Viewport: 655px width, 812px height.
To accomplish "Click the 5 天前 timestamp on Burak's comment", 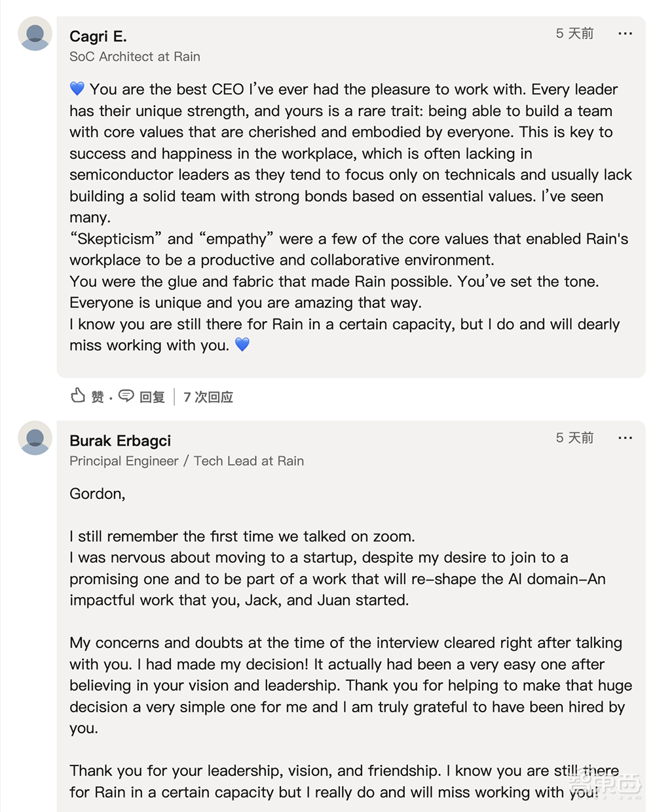I will 574,438.
